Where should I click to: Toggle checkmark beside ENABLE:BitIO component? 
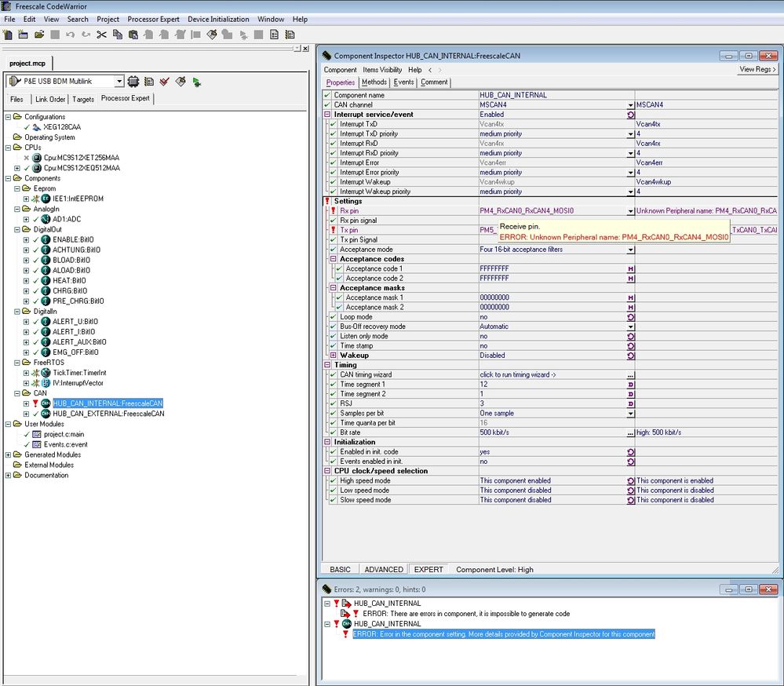36,239
